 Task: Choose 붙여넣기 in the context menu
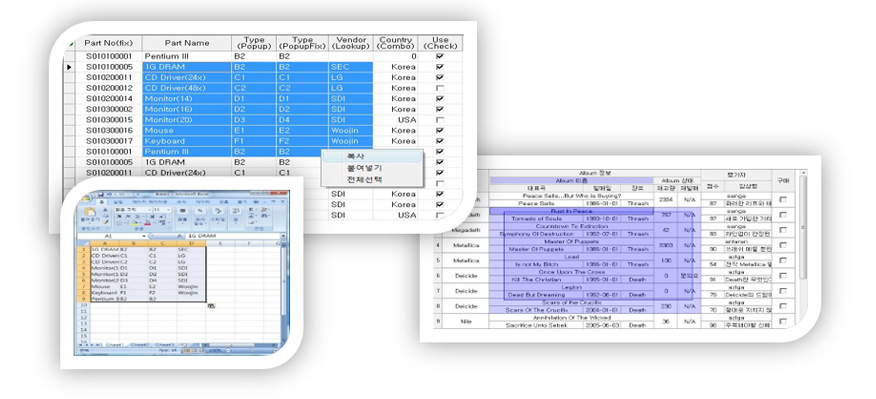[364, 168]
